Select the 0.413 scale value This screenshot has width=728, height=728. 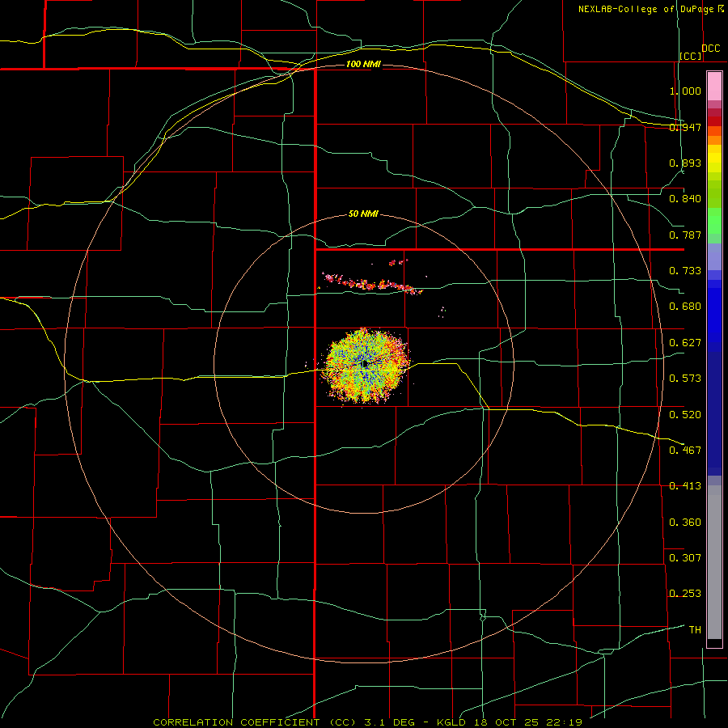[x=685, y=486]
